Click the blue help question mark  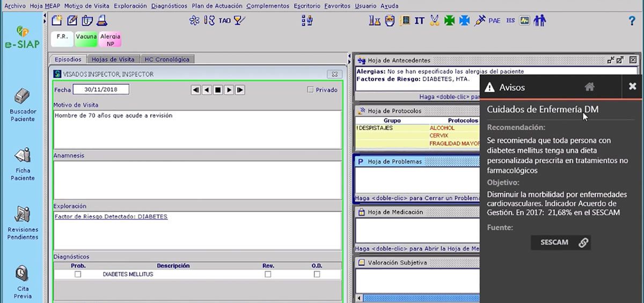click(632, 21)
